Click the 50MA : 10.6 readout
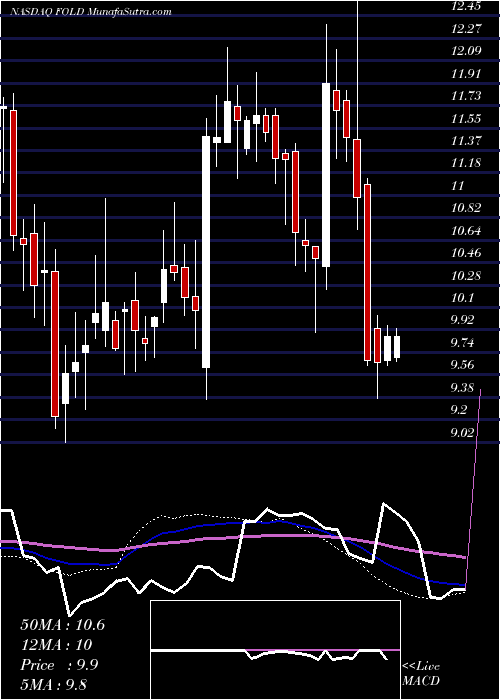 point(63,625)
